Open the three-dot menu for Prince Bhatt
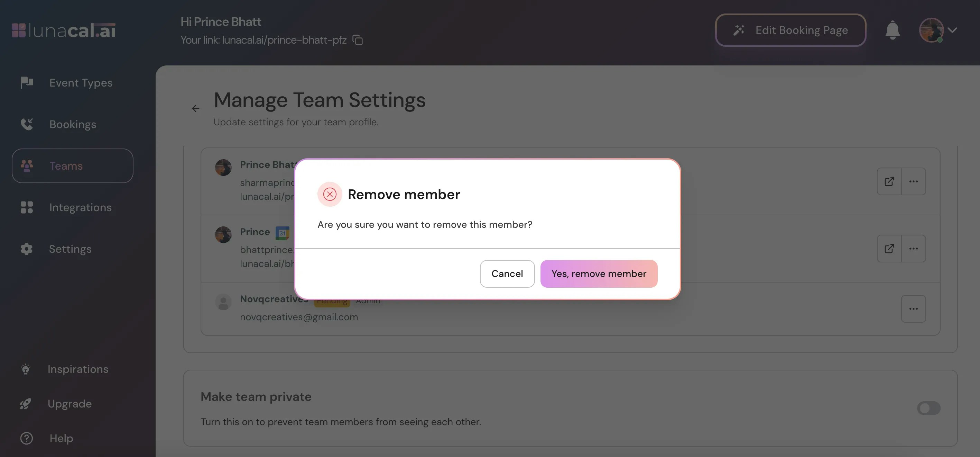980x457 pixels. click(x=913, y=181)
